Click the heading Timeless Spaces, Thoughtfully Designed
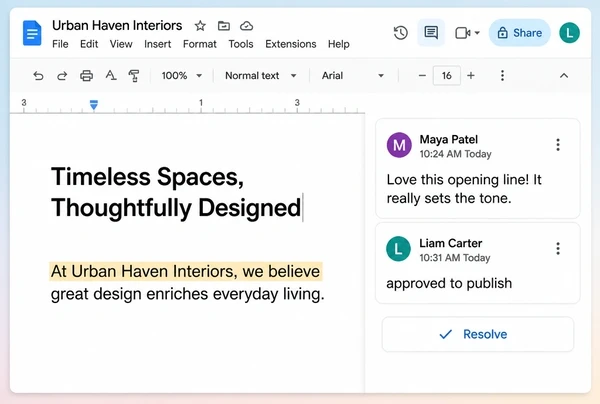 (x=176, y=192)
